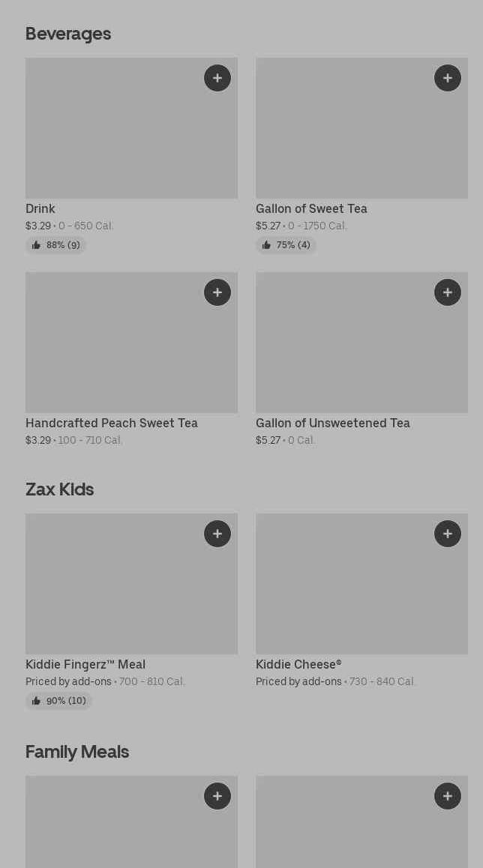Add Kiddie Fingerz Meal with plus icon

217,534
